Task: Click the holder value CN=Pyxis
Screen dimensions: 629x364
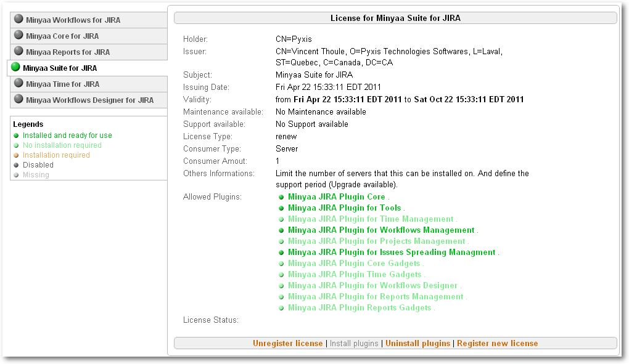Action: 294,39
